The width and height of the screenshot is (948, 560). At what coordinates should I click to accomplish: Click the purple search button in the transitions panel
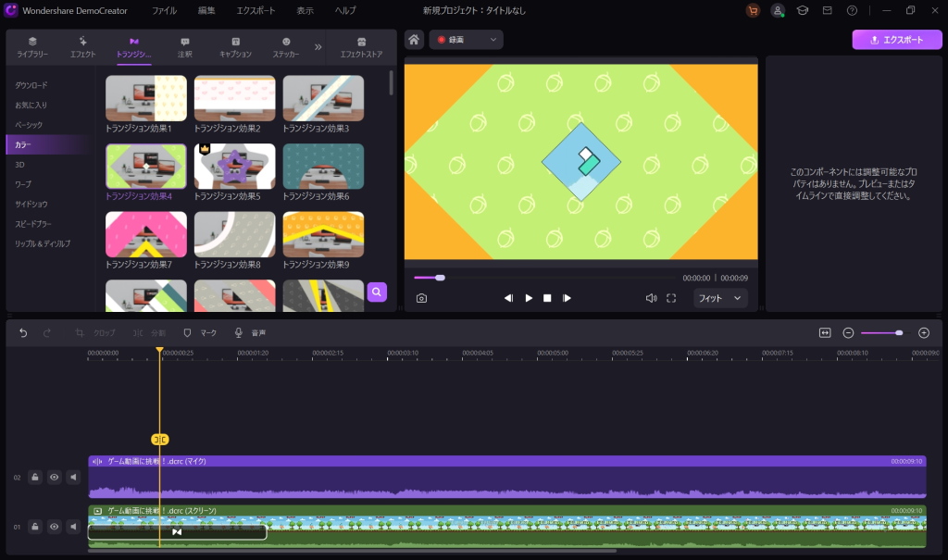point(377,292)
